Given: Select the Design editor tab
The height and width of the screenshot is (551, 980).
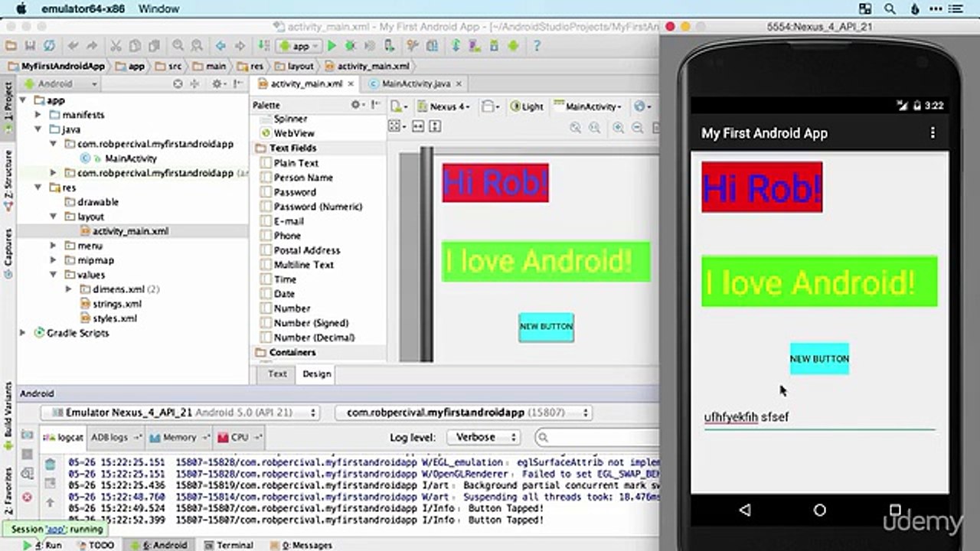Looking at the screenshot, I should tap(316, 374).
